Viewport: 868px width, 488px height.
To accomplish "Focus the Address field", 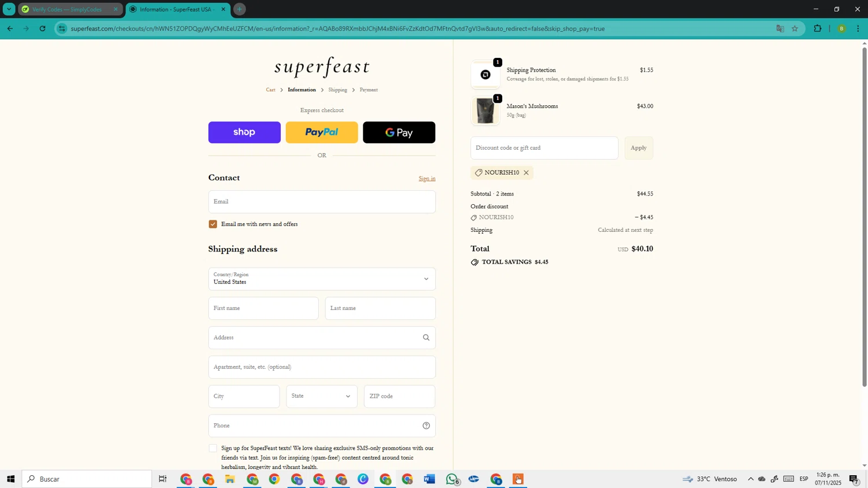I will pos(322,338).
